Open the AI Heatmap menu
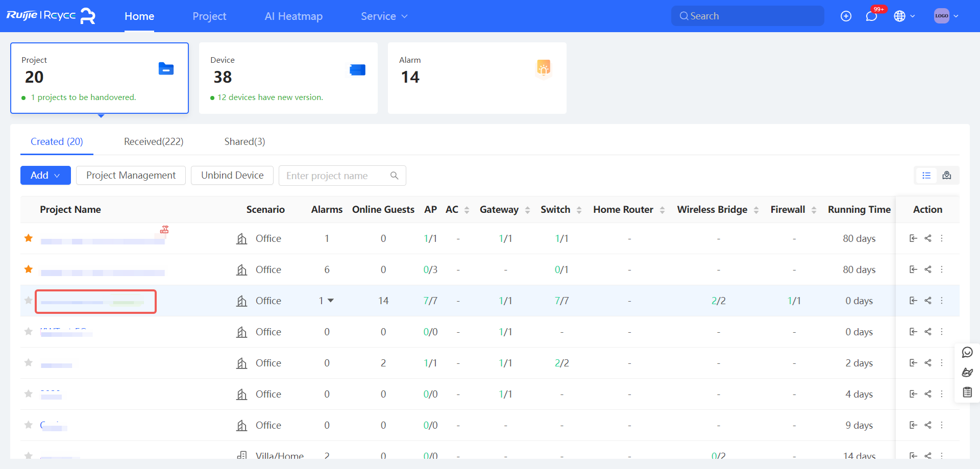The width and height of the screenshot is (980, 469). tap(293, 16)
